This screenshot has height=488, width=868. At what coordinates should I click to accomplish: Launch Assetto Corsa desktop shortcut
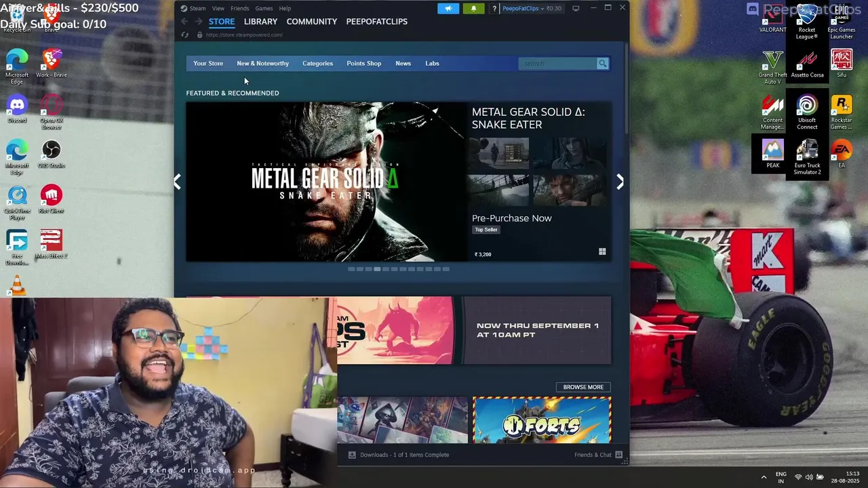click(807, 64)
